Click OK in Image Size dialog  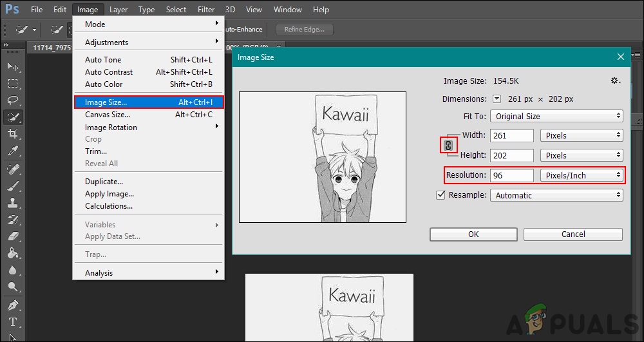coord(473,234)
